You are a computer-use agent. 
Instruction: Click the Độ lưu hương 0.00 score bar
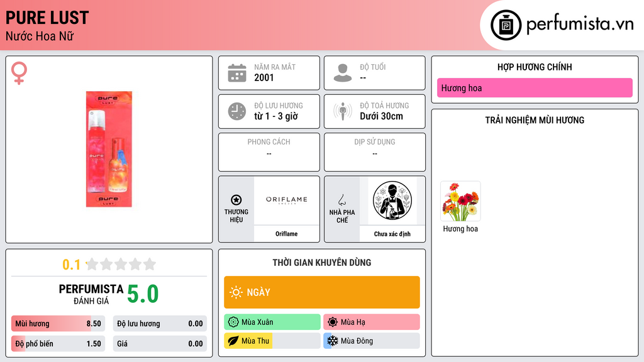[160, 324]
